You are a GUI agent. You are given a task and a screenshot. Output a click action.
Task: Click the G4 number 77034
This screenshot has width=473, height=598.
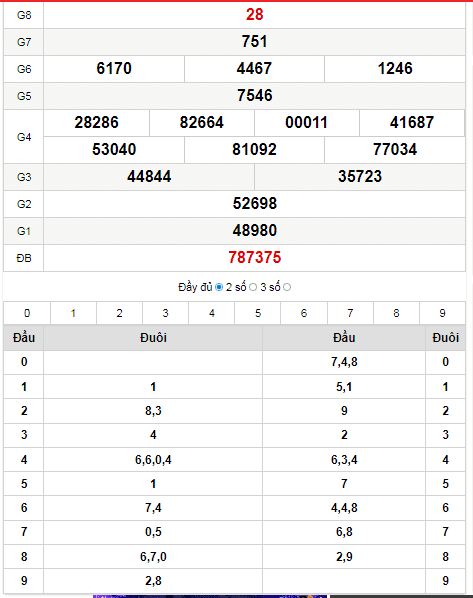(x=395, y=150)
